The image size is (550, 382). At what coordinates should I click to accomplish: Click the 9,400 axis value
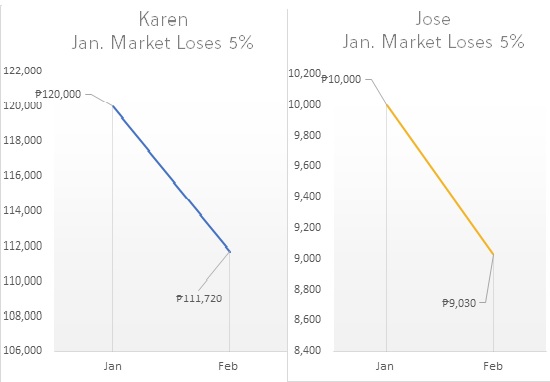308,196
